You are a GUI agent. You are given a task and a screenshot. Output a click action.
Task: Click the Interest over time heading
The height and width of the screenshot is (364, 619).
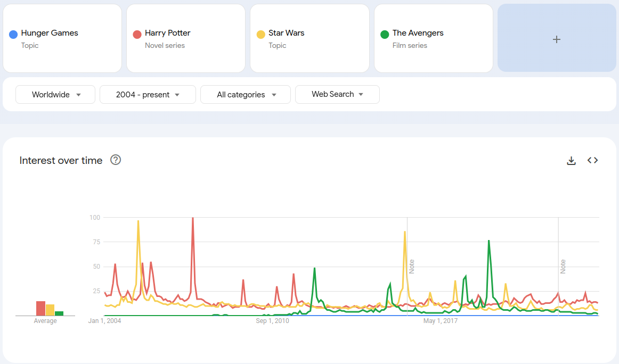(61, 161)
